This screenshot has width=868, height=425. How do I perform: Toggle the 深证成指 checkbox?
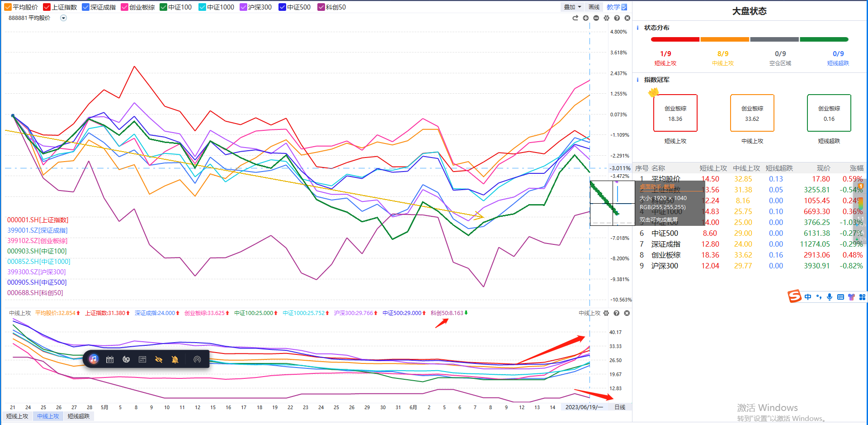pyautogui.click(x=85, y=7)
